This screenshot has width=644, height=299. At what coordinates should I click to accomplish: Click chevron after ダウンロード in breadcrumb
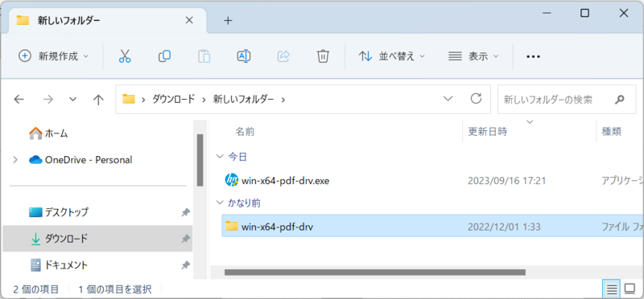(x=204, y=99)
